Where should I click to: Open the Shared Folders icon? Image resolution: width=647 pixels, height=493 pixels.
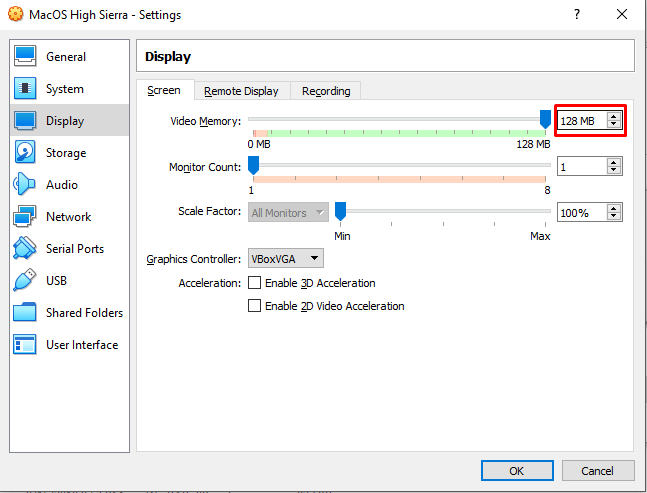(x=26, y=313)
